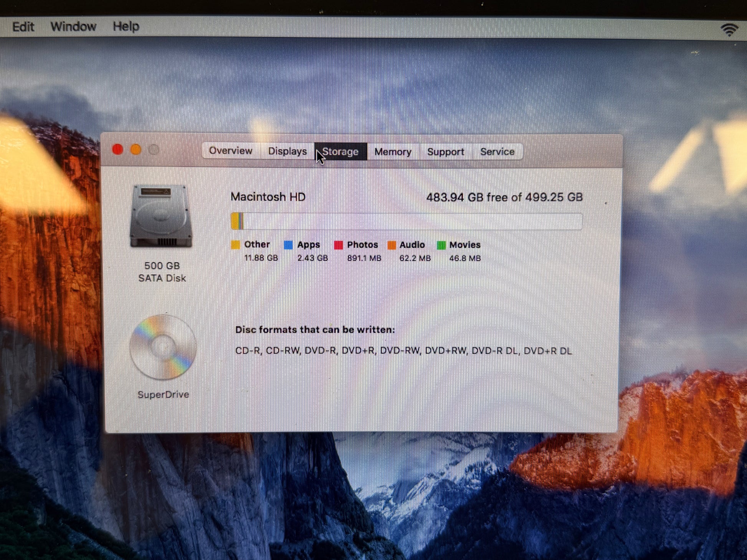The image size is (747, 560).
Task: Click the yellow Other legend swatch
Action: click(x=235, y=245)
